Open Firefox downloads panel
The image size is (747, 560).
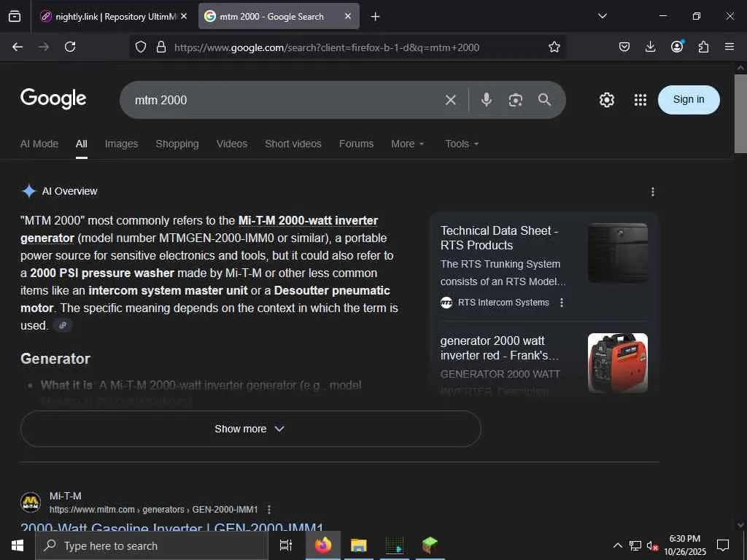coord(650,47)
